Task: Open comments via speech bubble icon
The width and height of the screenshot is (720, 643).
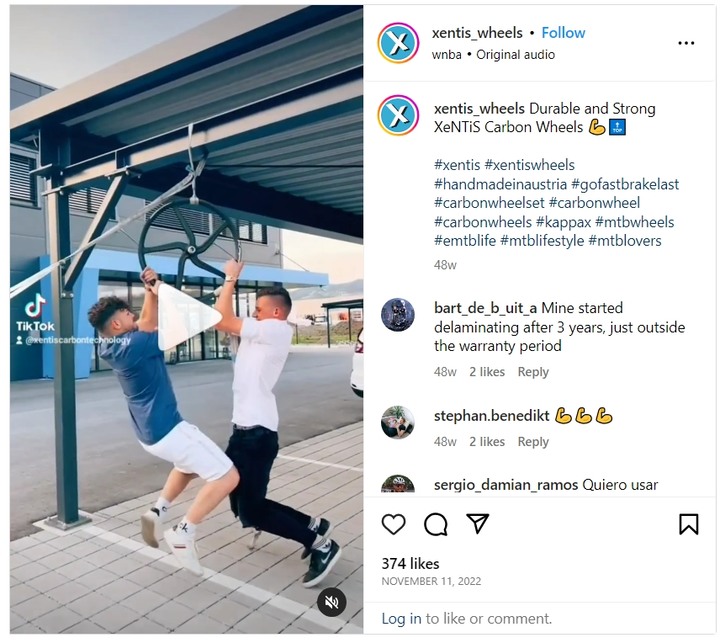Action: pyautogui.click(x=436, y=524)
